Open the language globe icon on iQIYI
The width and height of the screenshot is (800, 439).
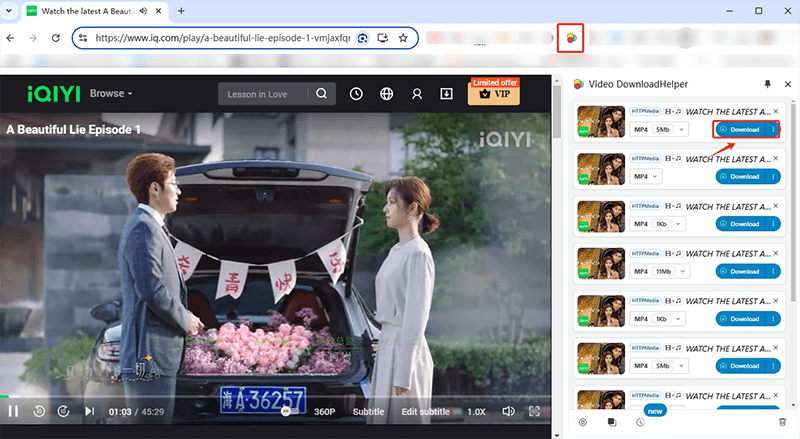click(387, 93)
